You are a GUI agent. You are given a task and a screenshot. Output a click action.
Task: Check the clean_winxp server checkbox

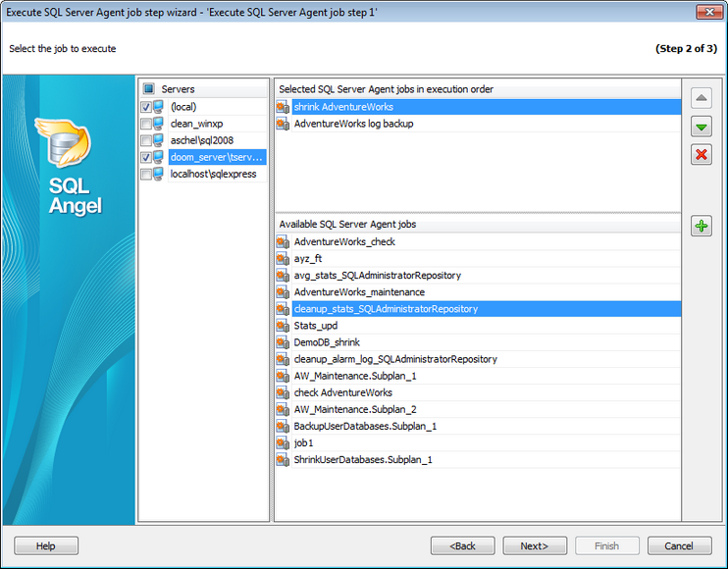click(x=146, y=124)
